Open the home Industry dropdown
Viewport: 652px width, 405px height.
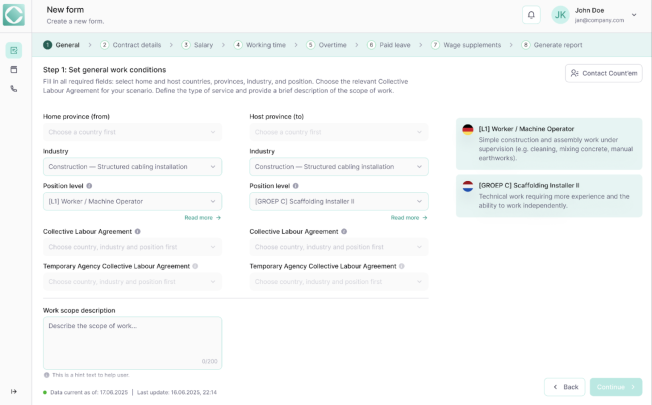click(x=132, y=166)
